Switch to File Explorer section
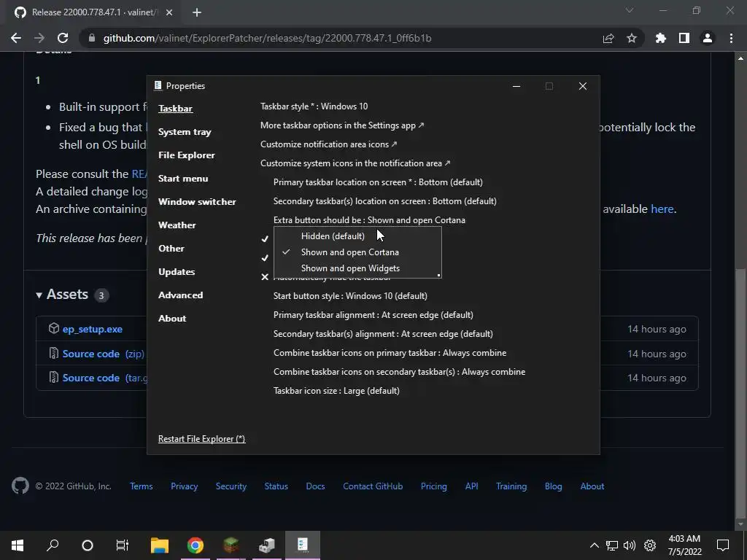Screen dimensions: 747x560 point(186,155)
